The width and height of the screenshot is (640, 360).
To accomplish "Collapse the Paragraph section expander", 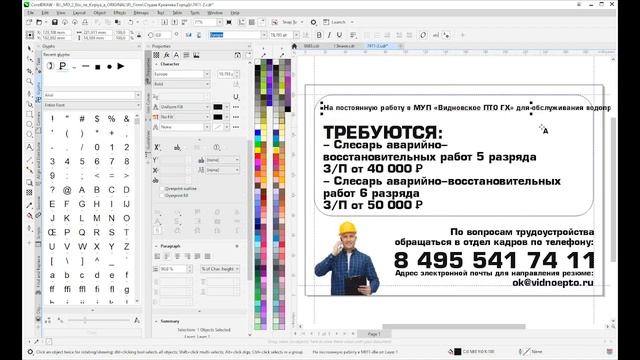I will [x=156, y=246].
